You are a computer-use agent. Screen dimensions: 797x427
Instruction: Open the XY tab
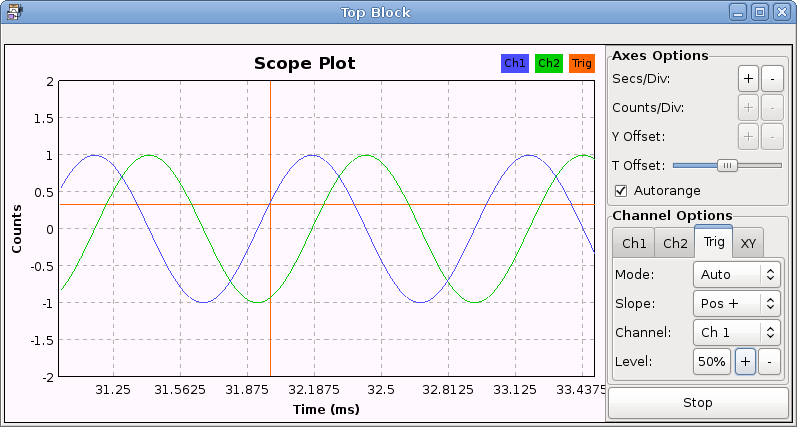pos(747,243)
